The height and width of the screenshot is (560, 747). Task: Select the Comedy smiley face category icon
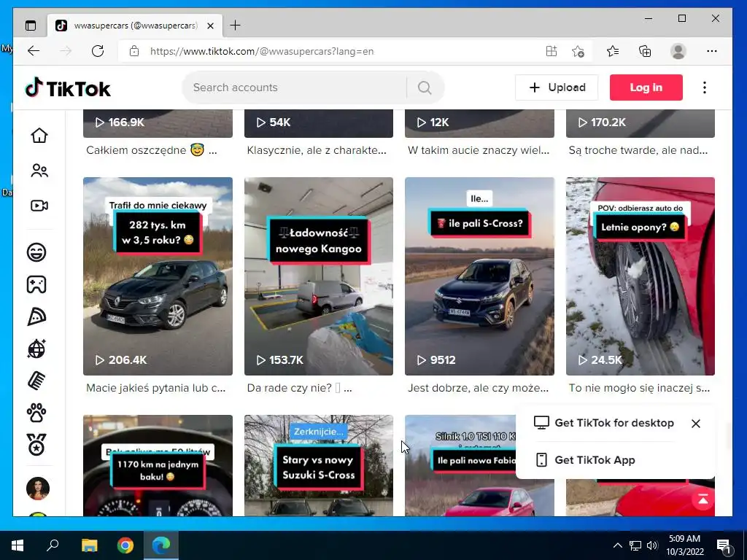click(36, 252)
